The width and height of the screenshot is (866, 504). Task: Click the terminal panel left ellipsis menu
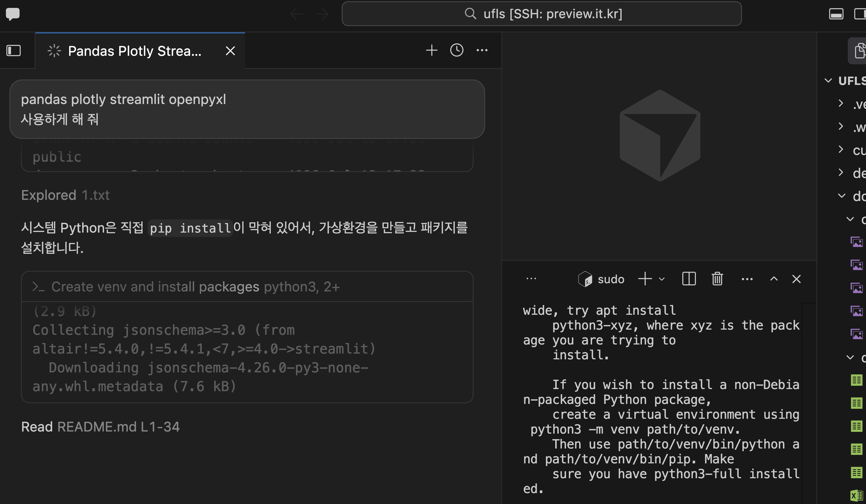tap(531, 278)
